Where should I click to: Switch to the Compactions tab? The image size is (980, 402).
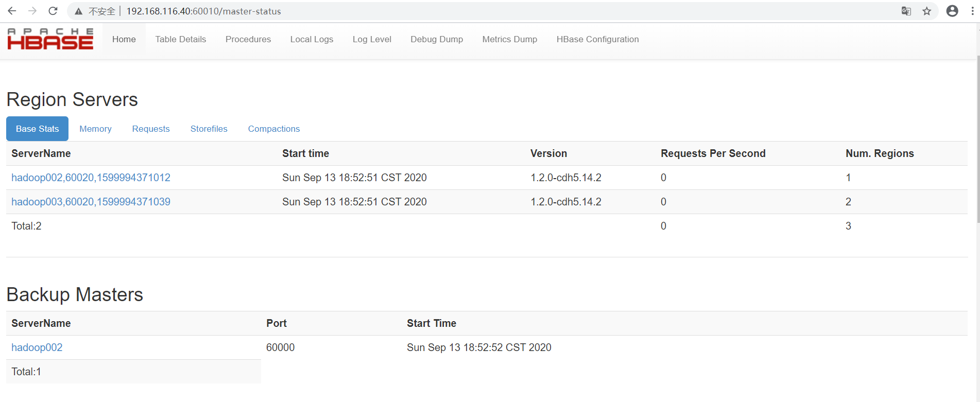click(274, 129)
